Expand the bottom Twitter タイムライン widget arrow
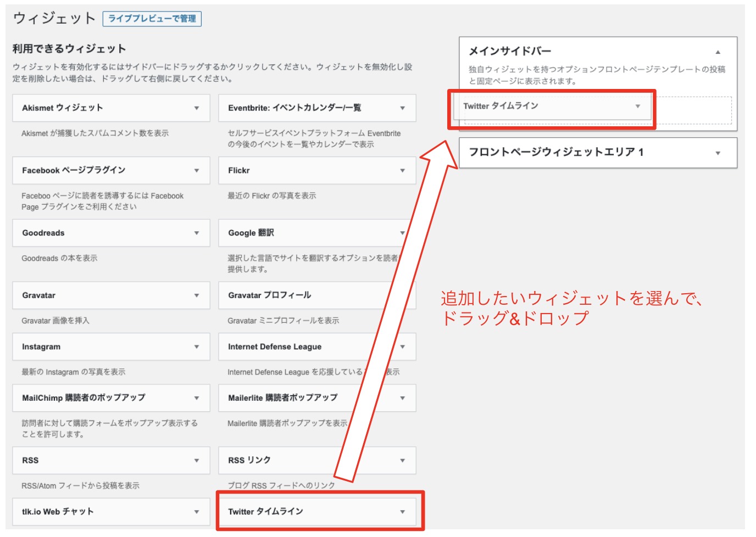This screenshot has height=537, width=756. [x=402, y=512]
